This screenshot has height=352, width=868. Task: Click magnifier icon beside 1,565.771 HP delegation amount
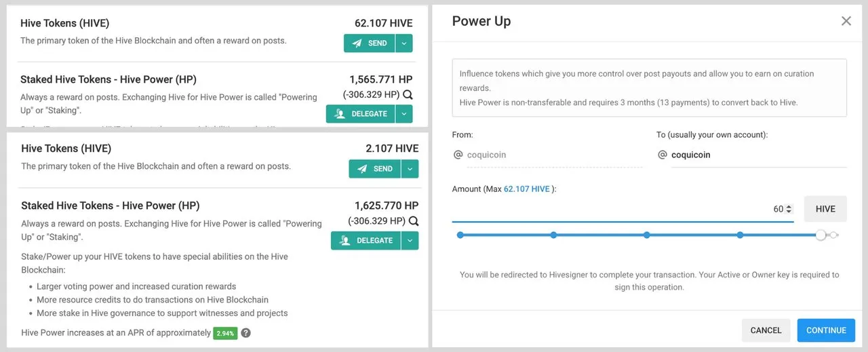click(408, 95)
